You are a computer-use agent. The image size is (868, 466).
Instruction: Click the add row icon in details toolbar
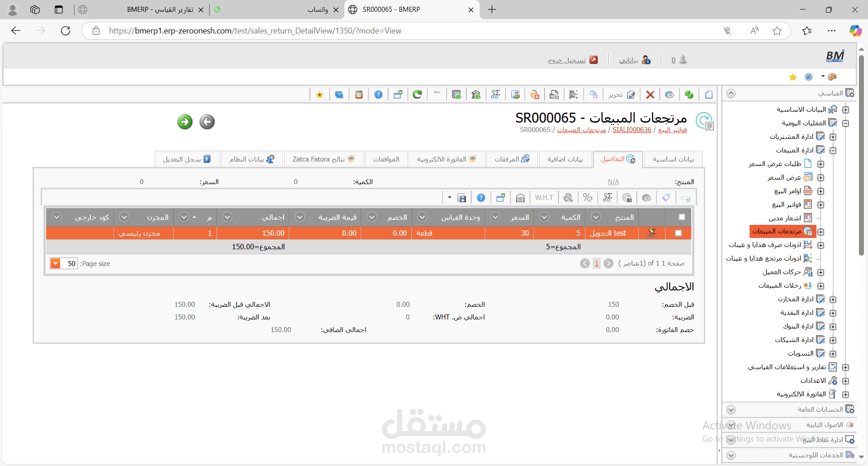[686, 198]
